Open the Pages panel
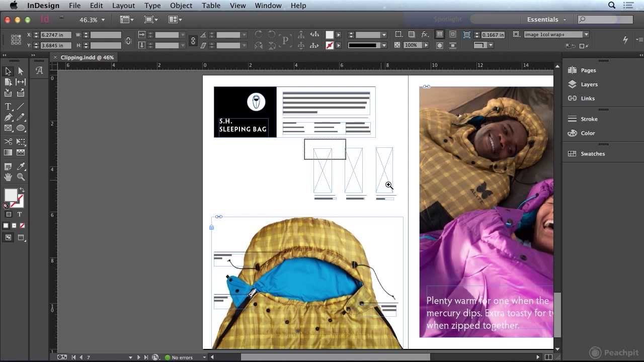 pyautogui.click(x=588, y=70)
